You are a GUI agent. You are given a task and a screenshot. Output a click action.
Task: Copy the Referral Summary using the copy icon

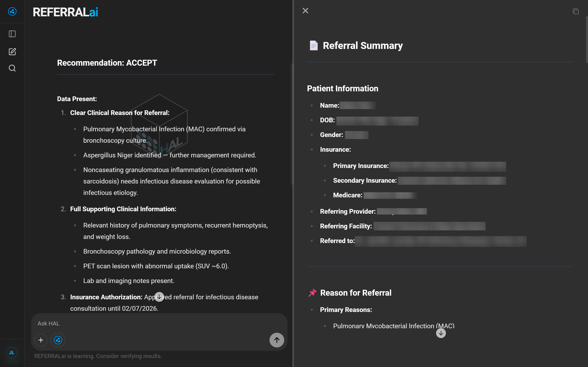[x=575, y=11]
